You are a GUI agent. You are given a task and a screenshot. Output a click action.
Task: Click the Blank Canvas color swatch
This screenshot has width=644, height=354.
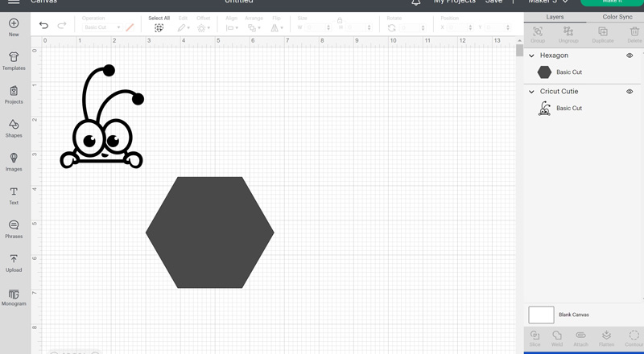coord(541,315)
